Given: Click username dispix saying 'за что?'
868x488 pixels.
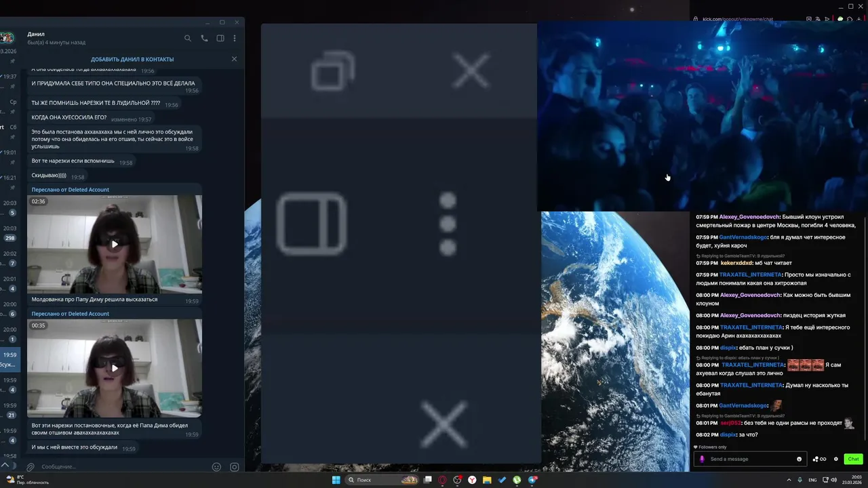Looking at the screenshot, I should pos(728,434).
